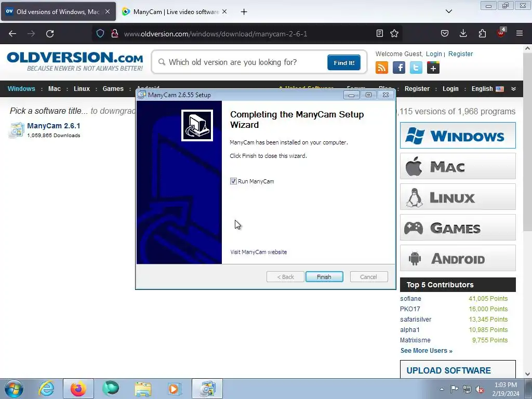Select Windows in the navigation bar
Image resolution: width=532 pixels, height=399 pixels.
pos(21,88)
